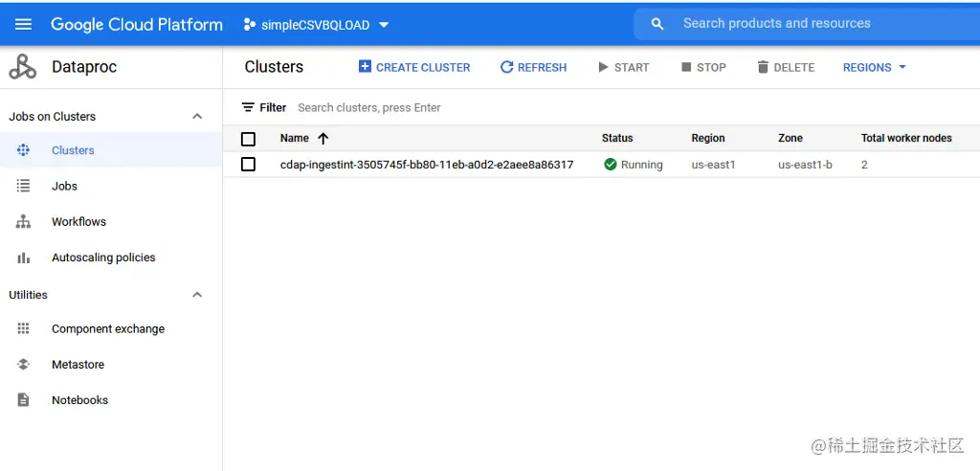Click the Refresh circular arrow icon

(x=507, y=67)
